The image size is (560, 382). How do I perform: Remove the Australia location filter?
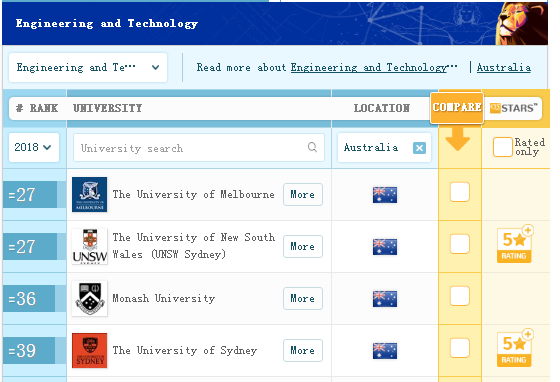tap(419, 148)
